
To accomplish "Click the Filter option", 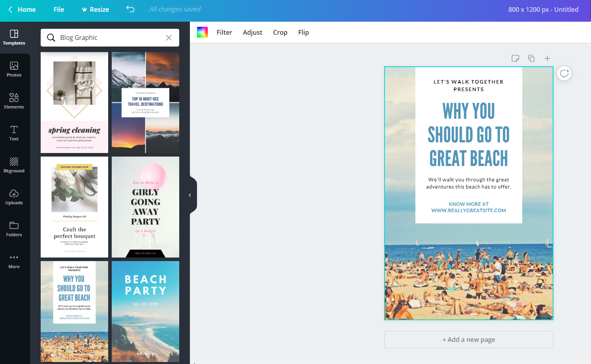I will coord(224,32).
